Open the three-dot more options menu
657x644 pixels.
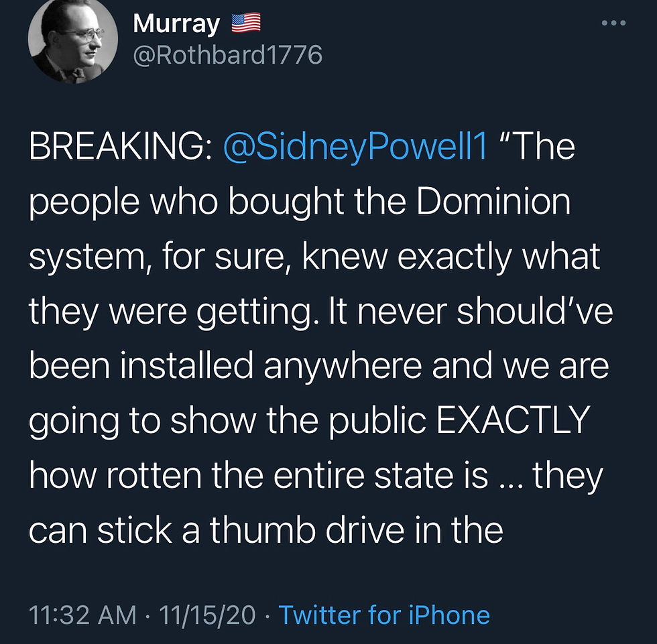point(613,23)
